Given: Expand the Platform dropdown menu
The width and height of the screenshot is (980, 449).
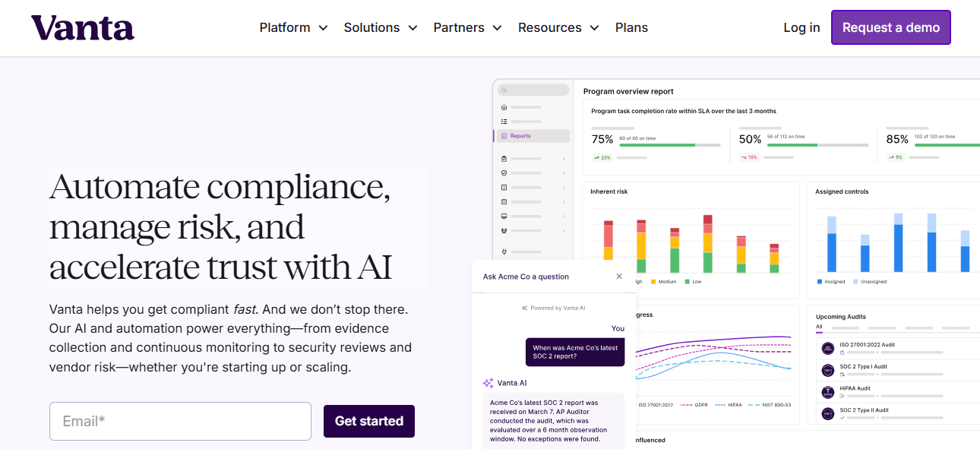Looking at the screenshot, I should (293, 27).
